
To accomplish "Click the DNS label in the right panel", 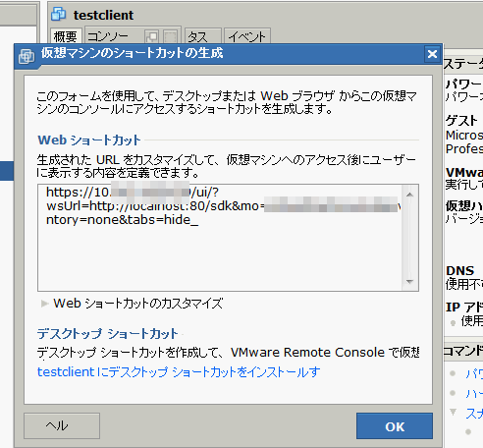I will click(x=459, y=271).
